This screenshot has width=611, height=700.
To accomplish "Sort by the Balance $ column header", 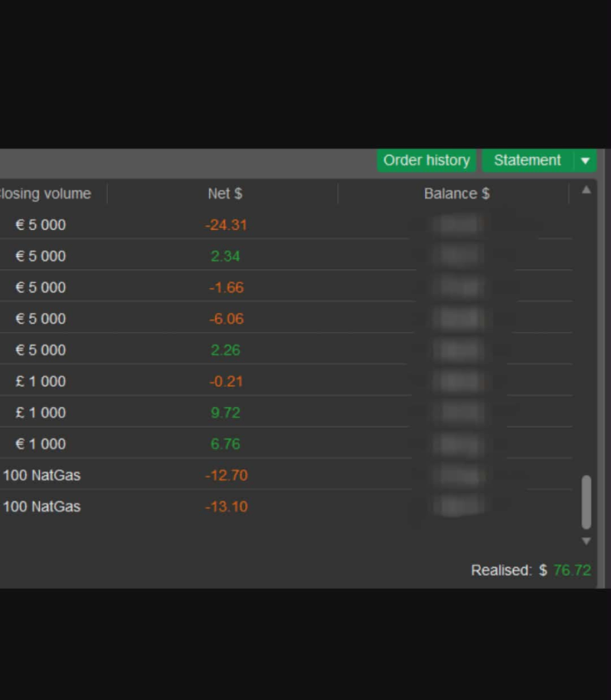I will (x=456, y=194).
